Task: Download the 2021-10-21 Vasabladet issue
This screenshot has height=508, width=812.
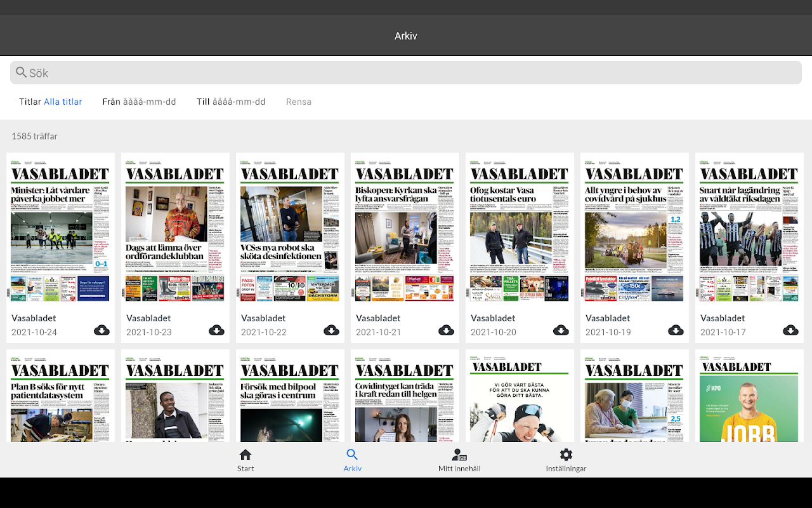Action: click(x=446, y=330)
